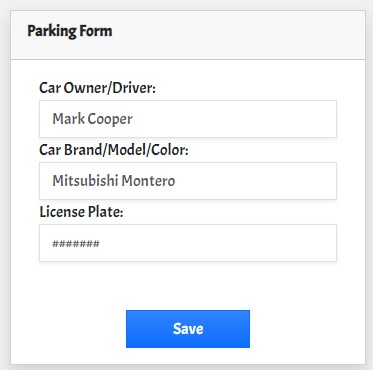Click the Mitsubishi Montero placeholder text
The width and height of the screenshot is (373, 370).
click(x=114, y=181)
